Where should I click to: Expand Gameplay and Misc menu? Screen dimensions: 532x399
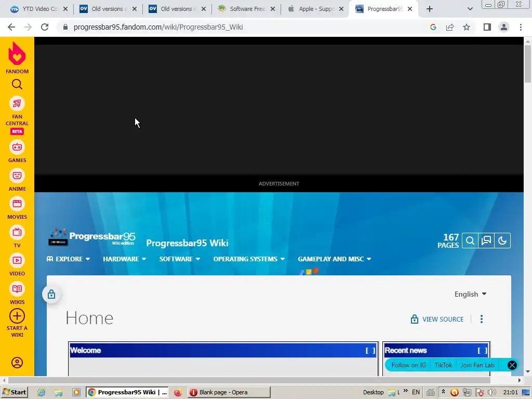[x=335, y=259]
